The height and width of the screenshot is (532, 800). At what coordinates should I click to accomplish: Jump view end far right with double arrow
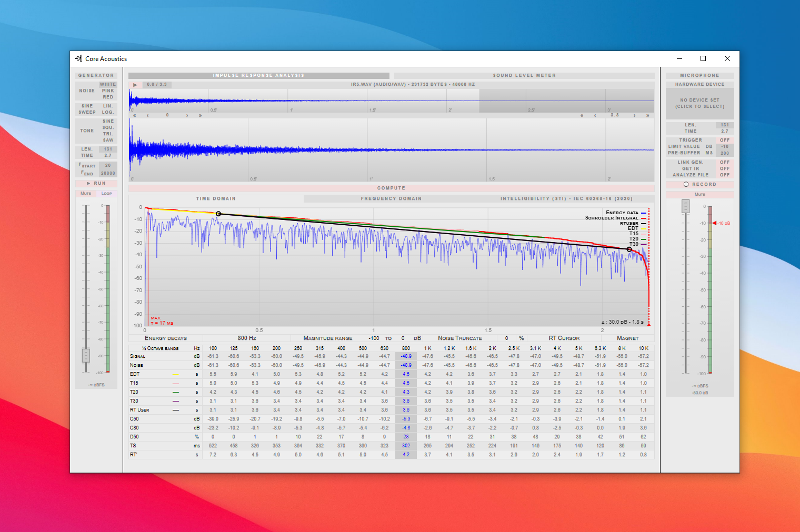pyautogui.click(x=647, y=115)
